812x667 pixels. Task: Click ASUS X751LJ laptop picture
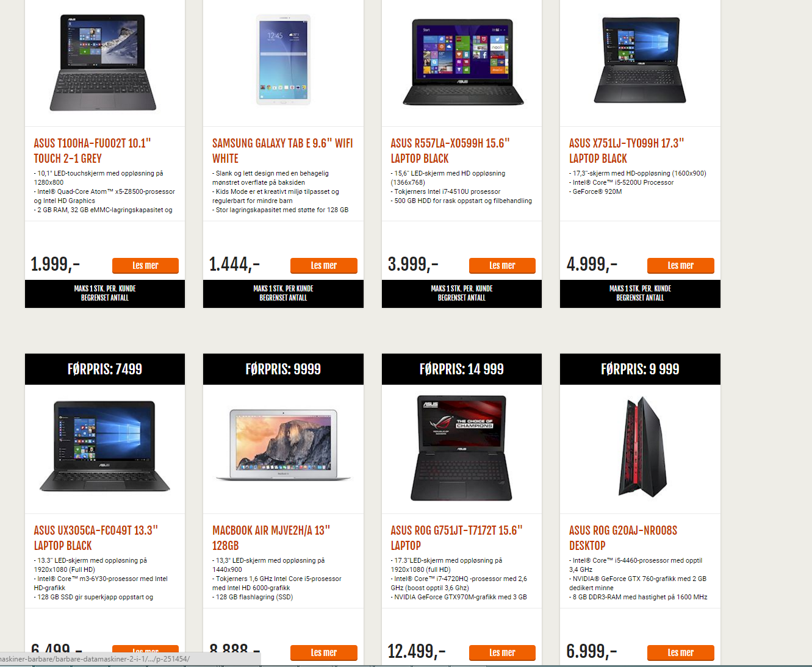click(640, 60)
